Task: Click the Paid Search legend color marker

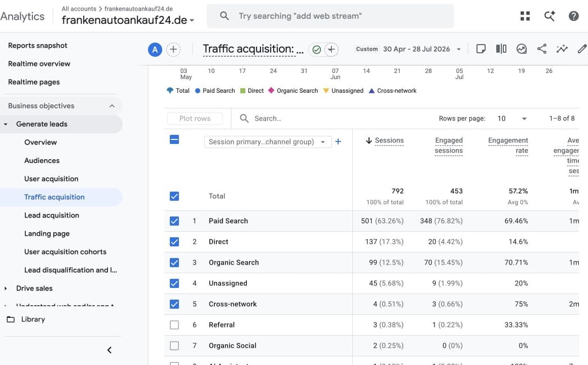Action: (198, 91)
